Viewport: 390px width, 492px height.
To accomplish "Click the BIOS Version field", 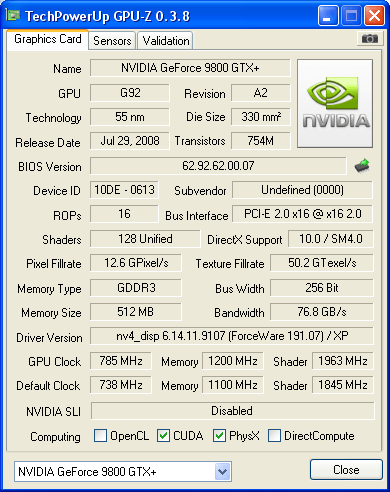I will (x=218, y=166).
